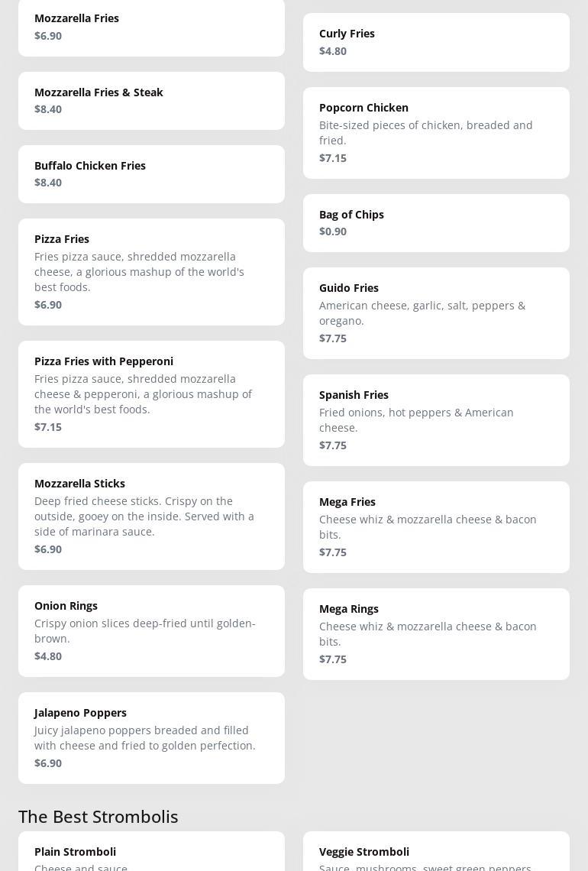Choose the Spanish Fries card

(437, 420)
